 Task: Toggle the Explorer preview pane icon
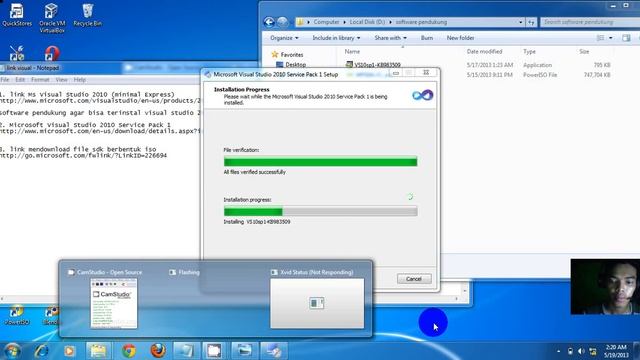[x=626, y=38]
